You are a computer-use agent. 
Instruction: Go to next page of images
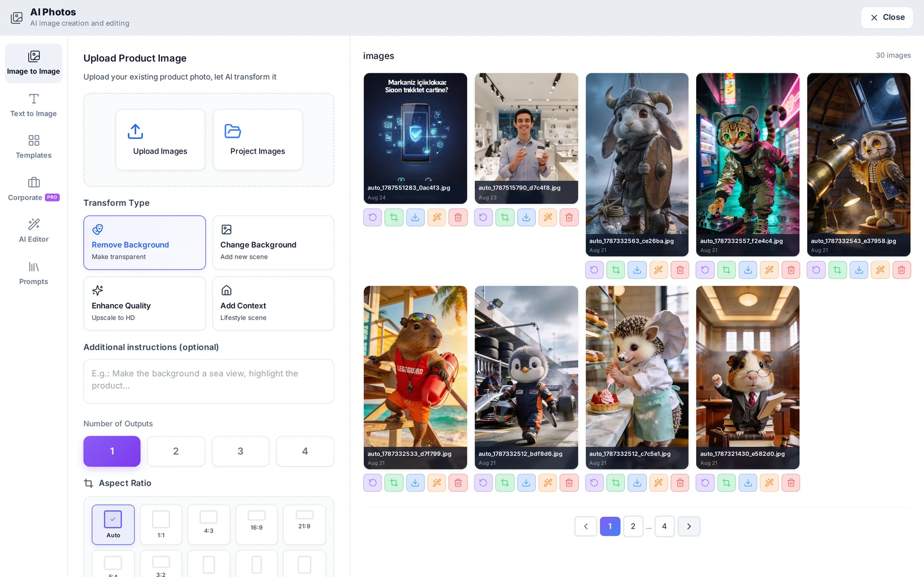689,526
